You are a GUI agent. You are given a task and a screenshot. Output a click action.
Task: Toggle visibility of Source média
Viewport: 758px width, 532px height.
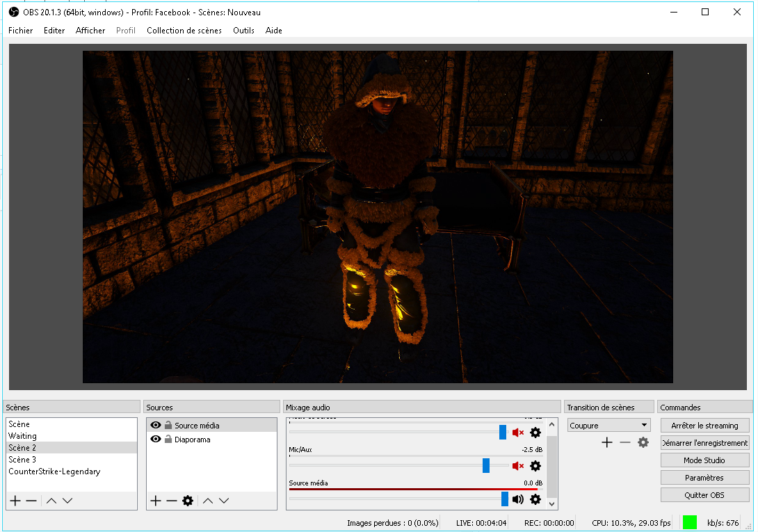click(156, 425)
